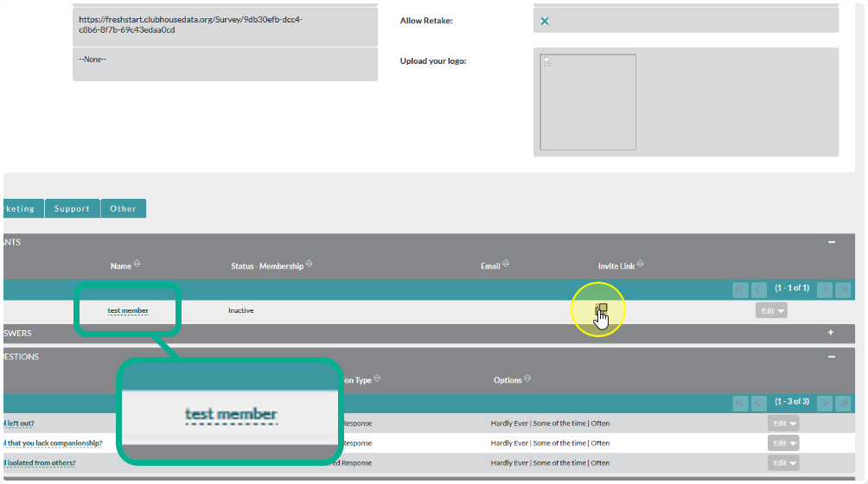Open the test member participant link

[128, 311]
